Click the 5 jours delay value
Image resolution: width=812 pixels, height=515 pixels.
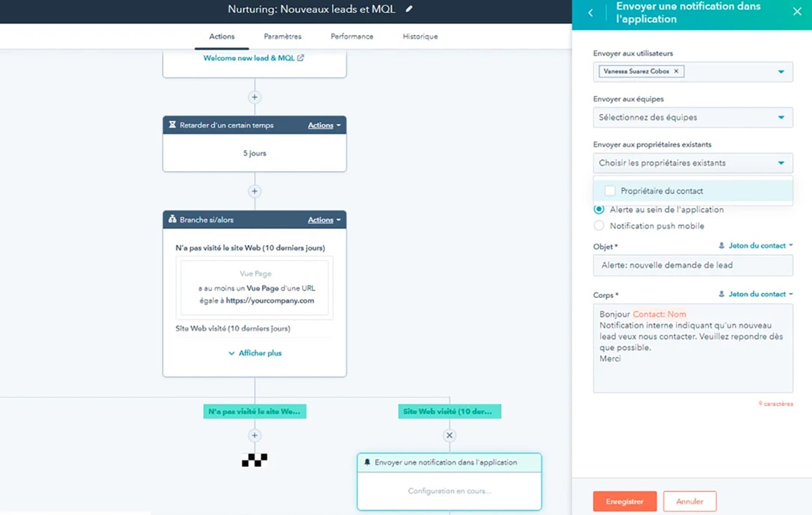point(254,153)
